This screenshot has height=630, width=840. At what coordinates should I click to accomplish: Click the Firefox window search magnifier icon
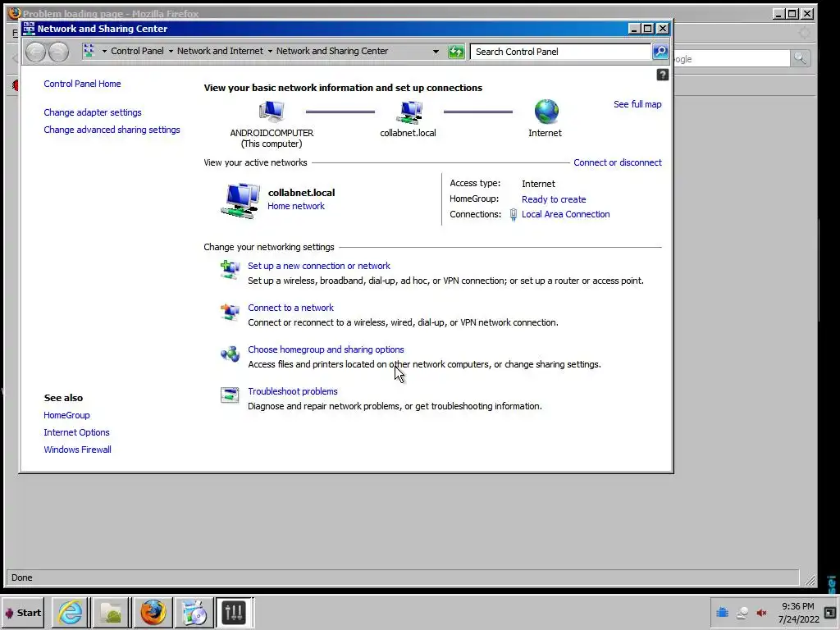click(x=800, y=58)
